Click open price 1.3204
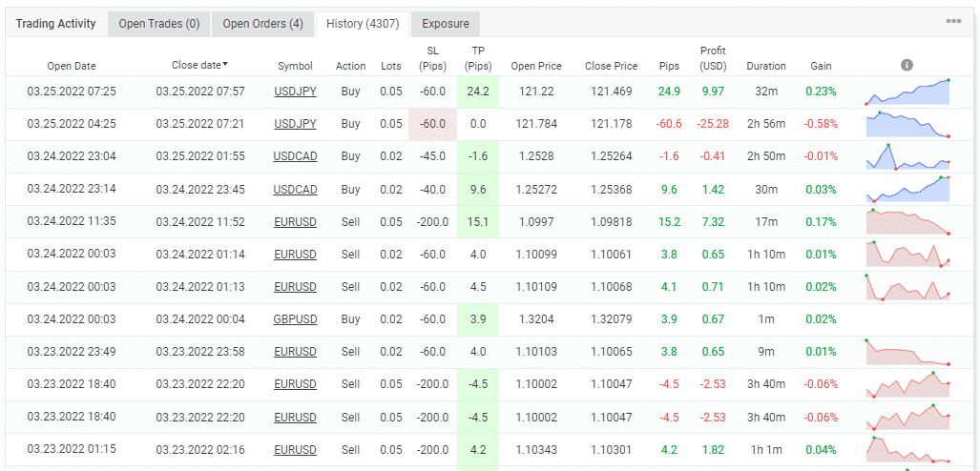The height and width of the screenshot is (471, 980). click(536, 319)
